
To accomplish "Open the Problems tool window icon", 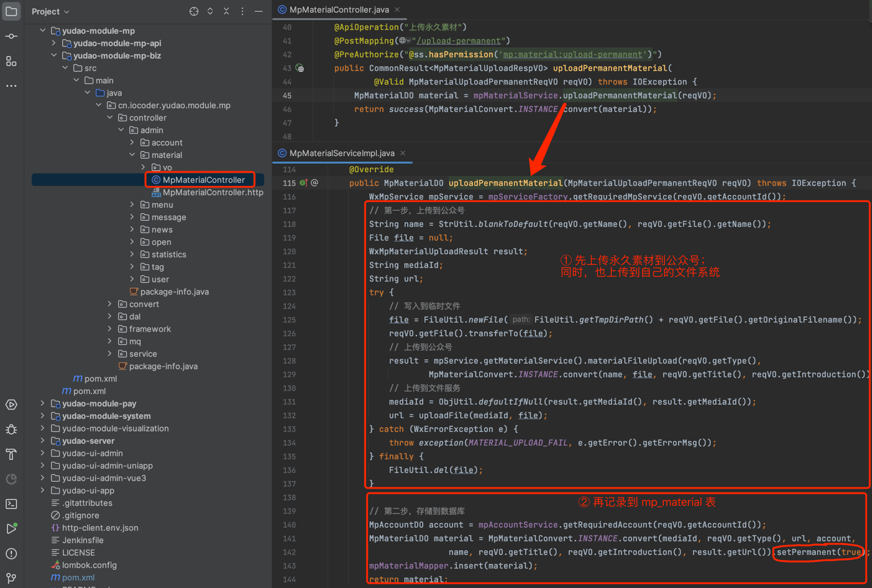I will click(11, 553).
